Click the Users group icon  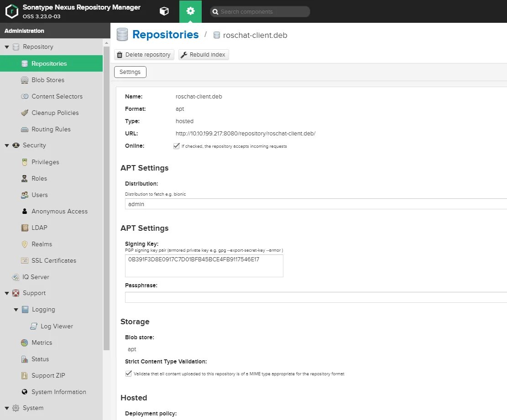click(25, 195)
